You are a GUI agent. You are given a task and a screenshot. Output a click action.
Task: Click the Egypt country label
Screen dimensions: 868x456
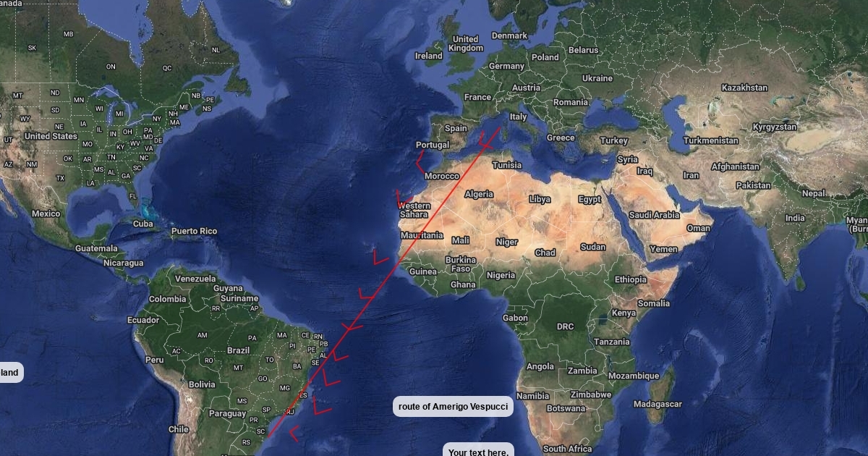point(590,199)
